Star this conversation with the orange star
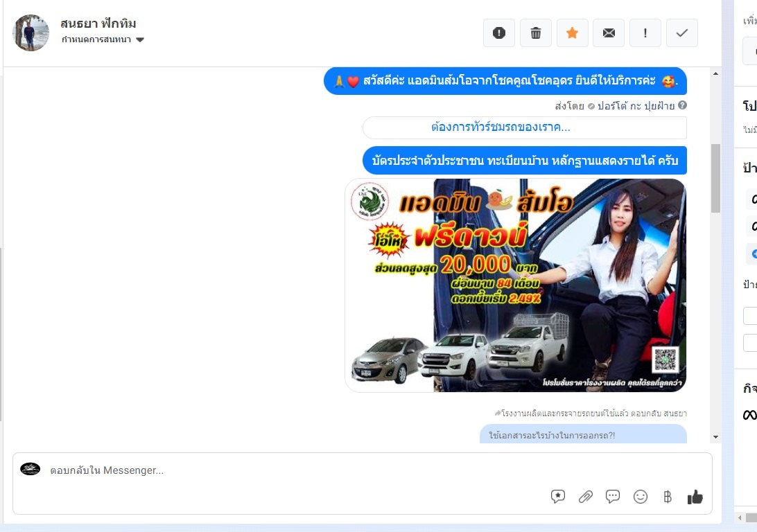757x532 pixels. [x=572, y=33]
